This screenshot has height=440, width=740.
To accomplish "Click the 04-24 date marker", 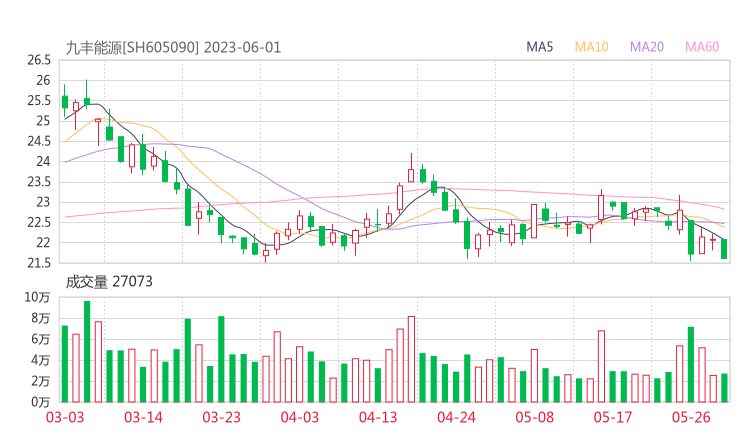I will [456, 417].
